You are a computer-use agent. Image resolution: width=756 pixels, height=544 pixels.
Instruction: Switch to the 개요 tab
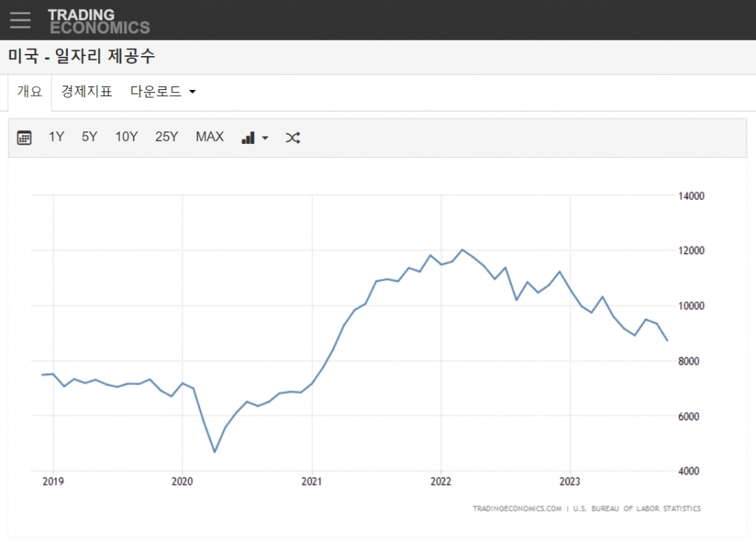tap(30, 92)
